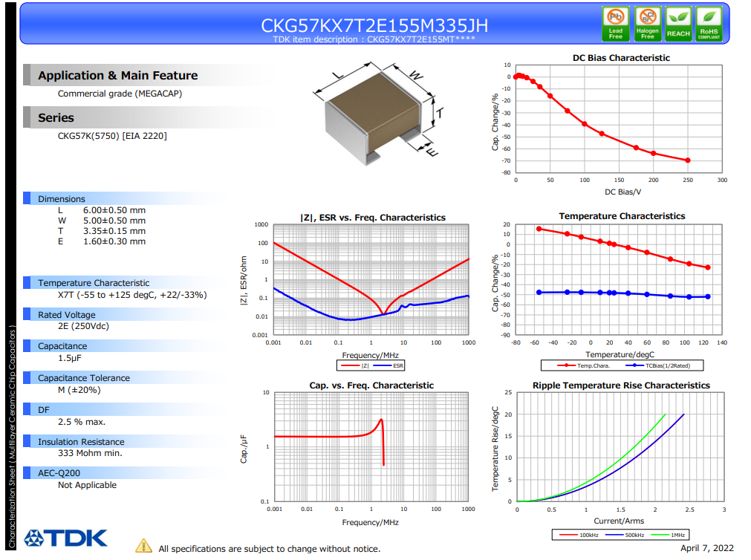Select the X7T (-55 to +125 degC) value

132,295
